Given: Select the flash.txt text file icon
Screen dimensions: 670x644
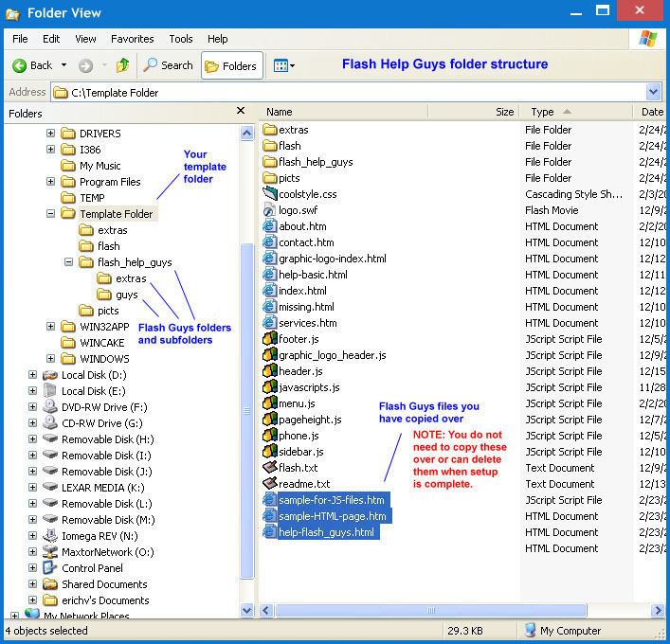Looking at the screenshot, I should tap(269, 468).
